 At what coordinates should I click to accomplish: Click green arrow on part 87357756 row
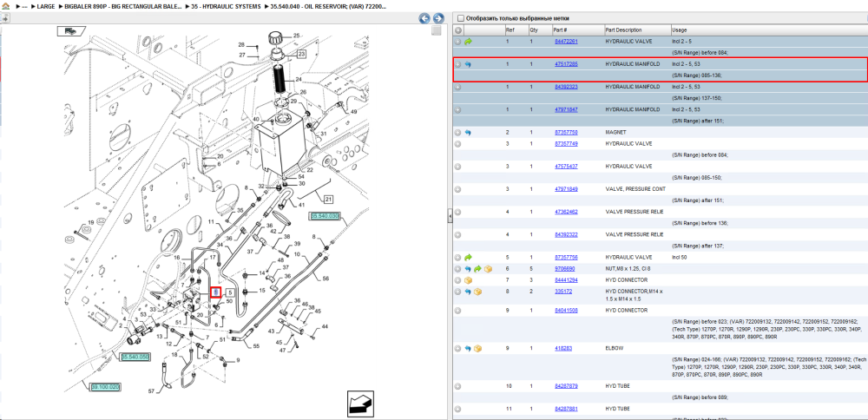coord(468,258)
